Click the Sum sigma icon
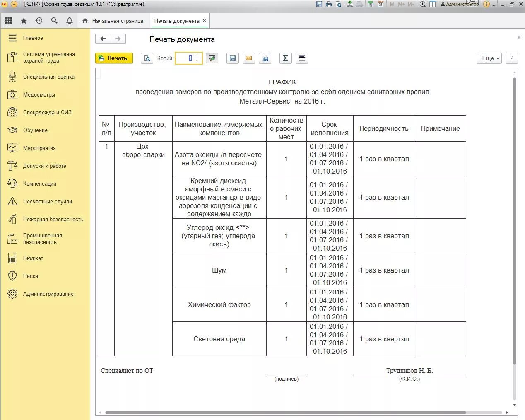This screenshot has height=420, width=525. 285,58
